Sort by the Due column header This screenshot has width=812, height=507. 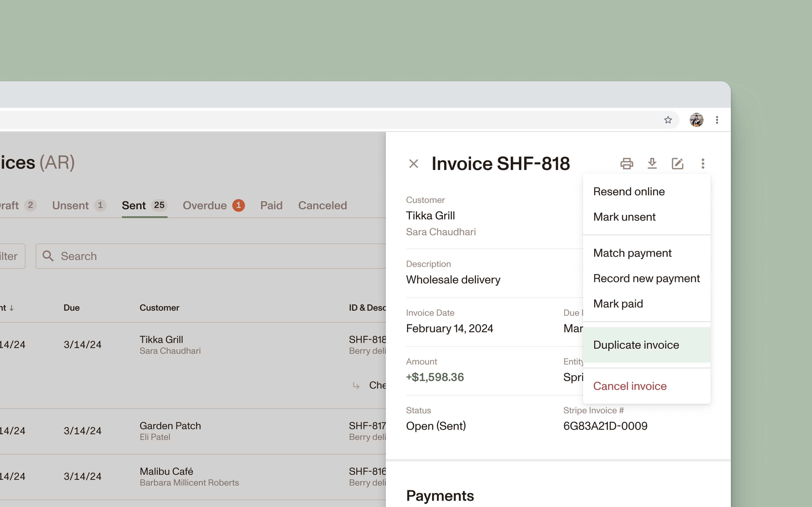[x=71, y=308]
